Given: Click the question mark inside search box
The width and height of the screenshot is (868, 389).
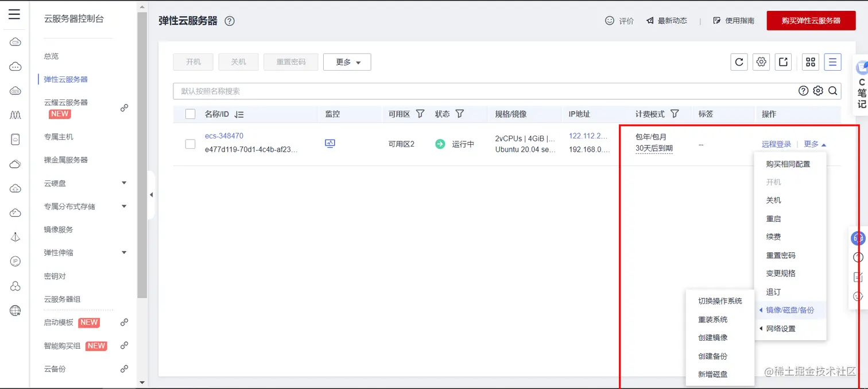Looking at the screenshot, I should (x=803, y=91).
